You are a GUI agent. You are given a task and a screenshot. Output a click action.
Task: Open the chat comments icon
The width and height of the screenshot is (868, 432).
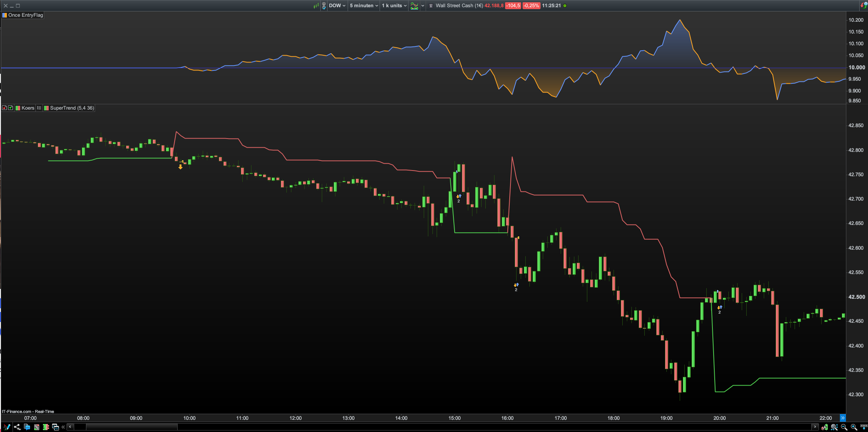[27, 427]
